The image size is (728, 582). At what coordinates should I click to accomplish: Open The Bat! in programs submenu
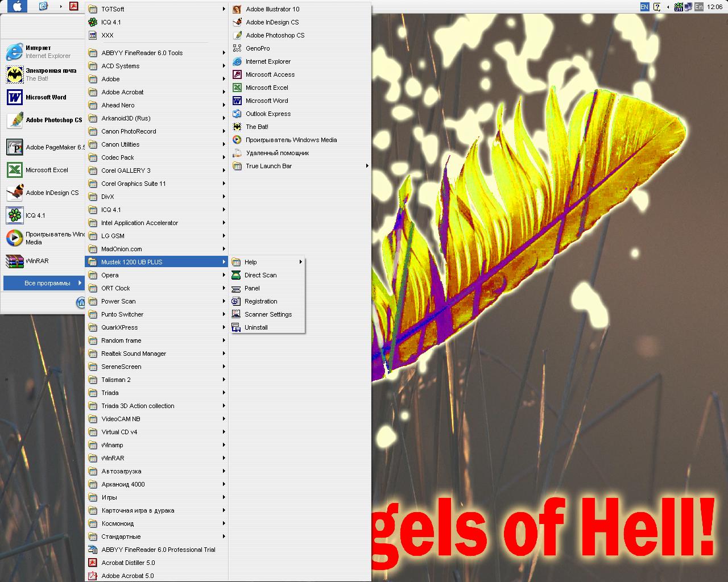tap(257, 127)
